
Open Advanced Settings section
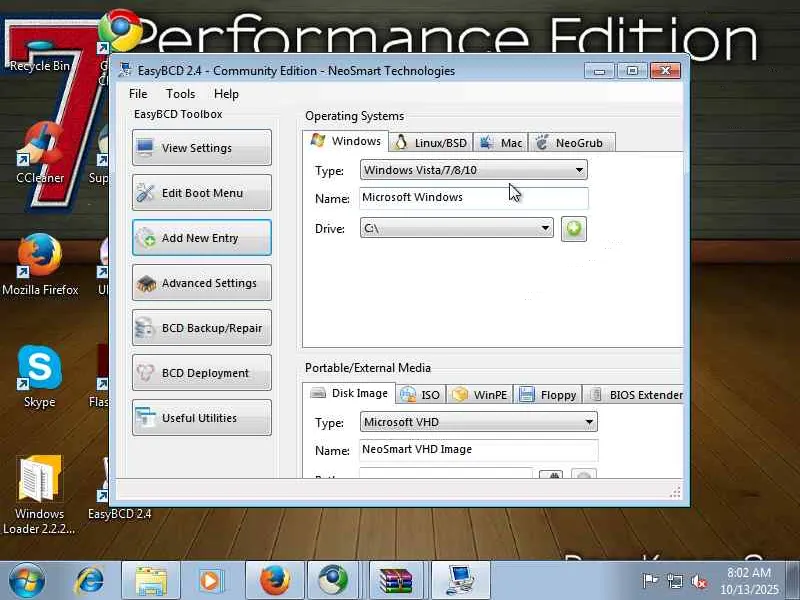click(202, 283)
